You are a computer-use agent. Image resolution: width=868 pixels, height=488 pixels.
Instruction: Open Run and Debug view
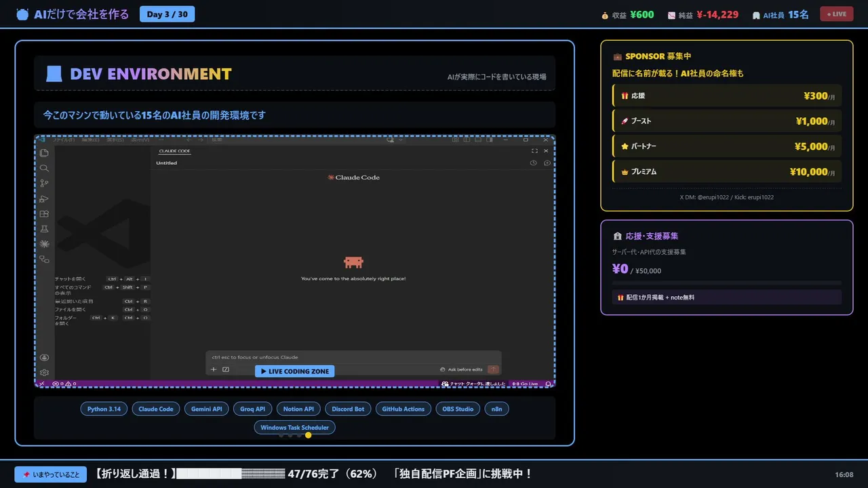tap(44, 199)
